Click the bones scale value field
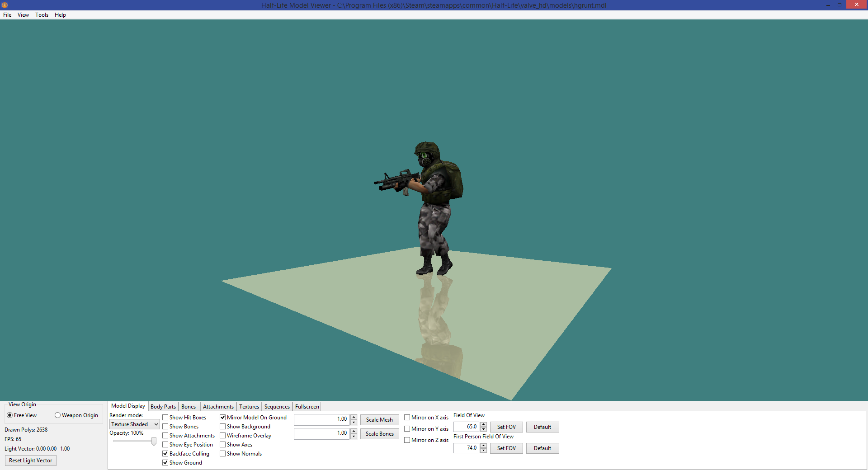The image size is (868, 470). coord(321,433)
